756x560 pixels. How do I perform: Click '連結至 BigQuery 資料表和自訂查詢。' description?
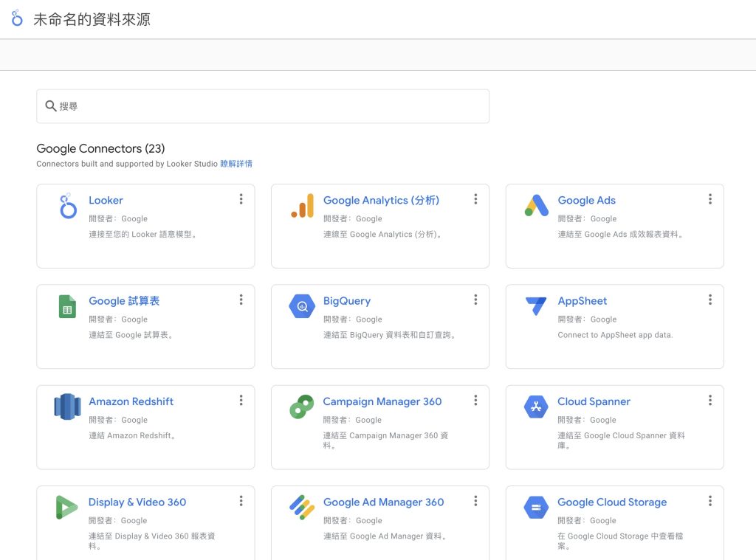pos(390,335)
